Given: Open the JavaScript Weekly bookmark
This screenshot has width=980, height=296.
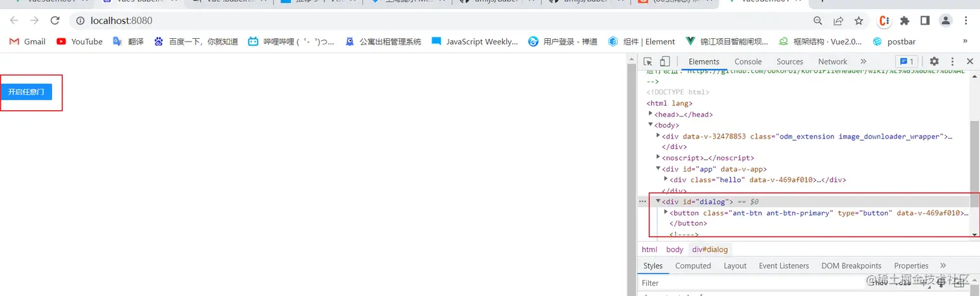Looking at the screenshot, I should click(474, 41).
